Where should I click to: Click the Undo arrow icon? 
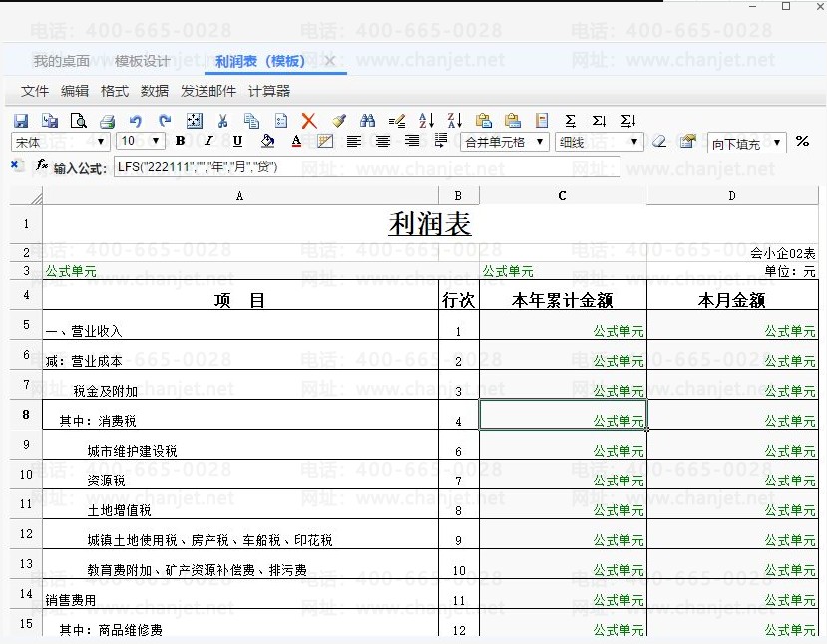click(136, 121)
